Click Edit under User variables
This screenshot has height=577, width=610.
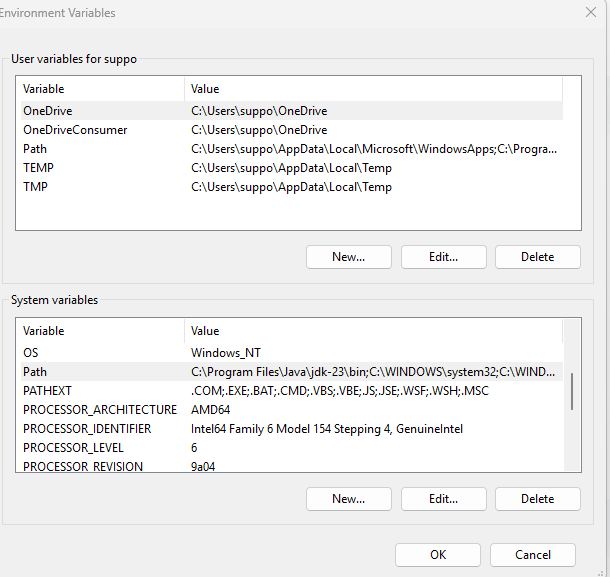[443, 257]
